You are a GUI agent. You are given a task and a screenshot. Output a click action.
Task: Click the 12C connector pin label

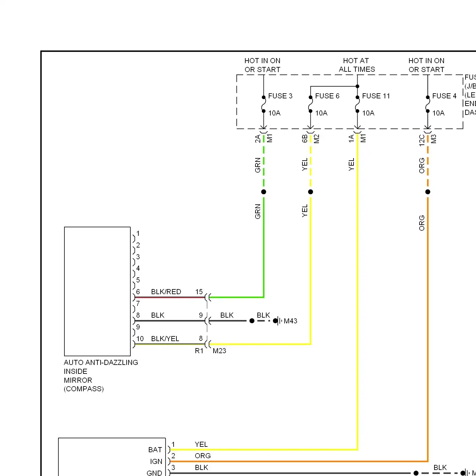click(x=422, y=140)
